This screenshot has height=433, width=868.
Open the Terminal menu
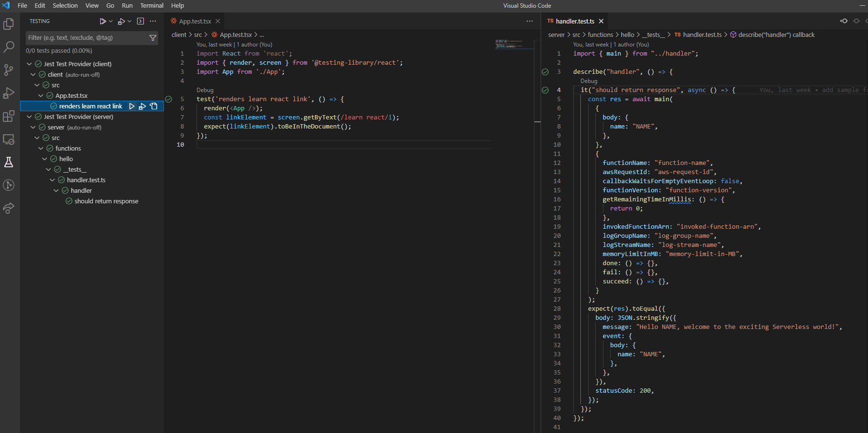coord(151,6)
